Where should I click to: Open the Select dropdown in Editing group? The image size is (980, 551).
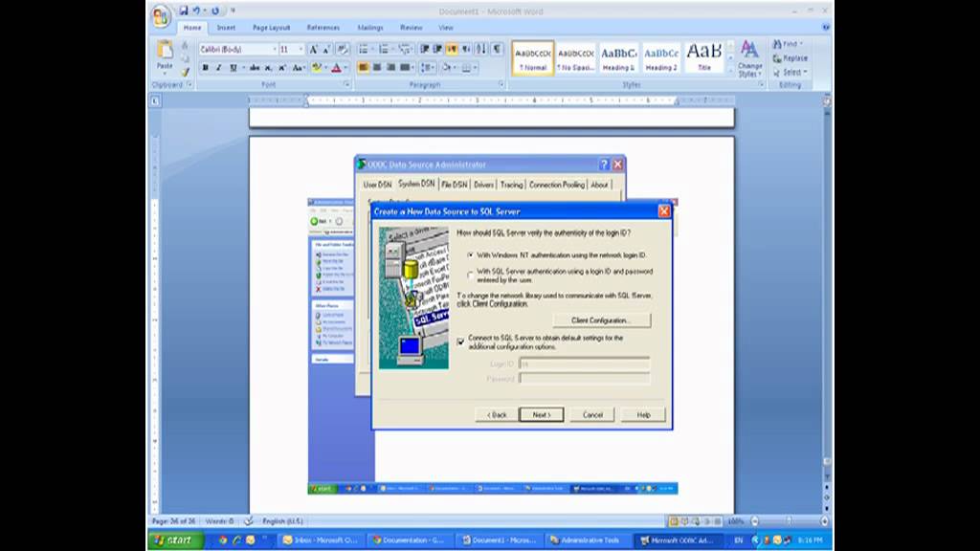coord(790,73)
